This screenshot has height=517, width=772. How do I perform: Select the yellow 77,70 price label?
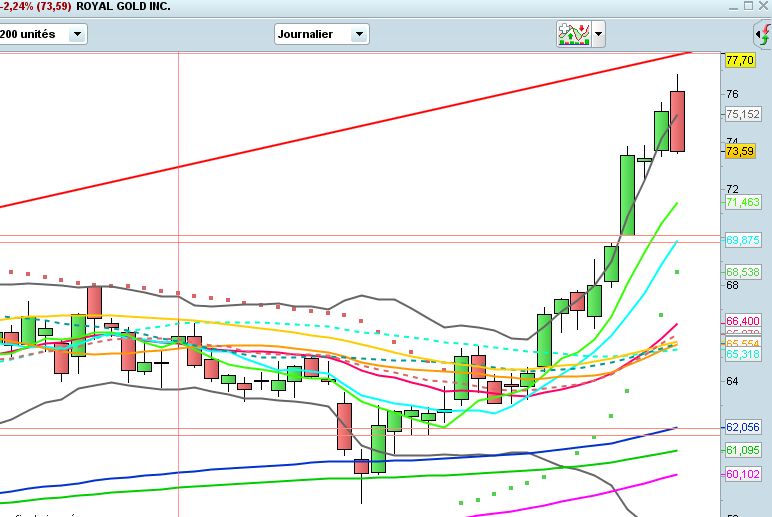[740, 60]
